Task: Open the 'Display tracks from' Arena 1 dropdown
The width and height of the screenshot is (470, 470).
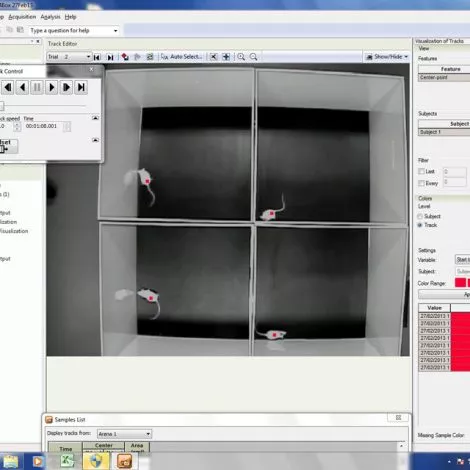Action: (125, 434)
